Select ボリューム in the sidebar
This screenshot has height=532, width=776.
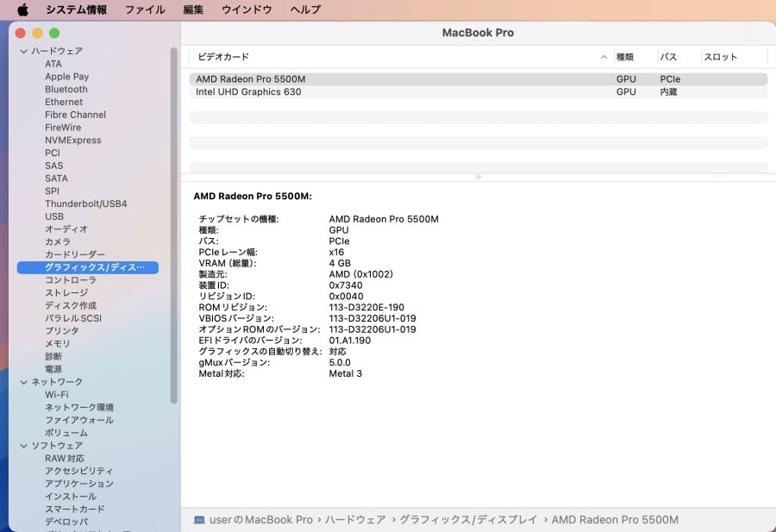coord(66,433)
